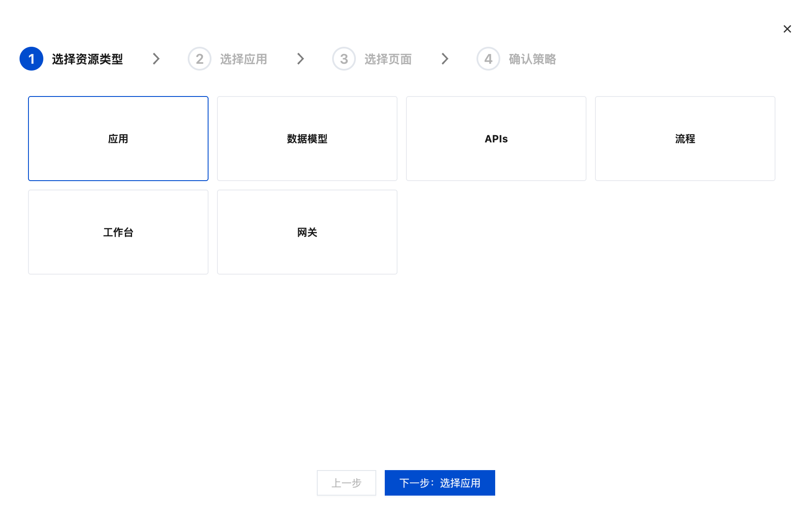Click the chevron between 选择应用 and 选择页面

coord(300,59)
